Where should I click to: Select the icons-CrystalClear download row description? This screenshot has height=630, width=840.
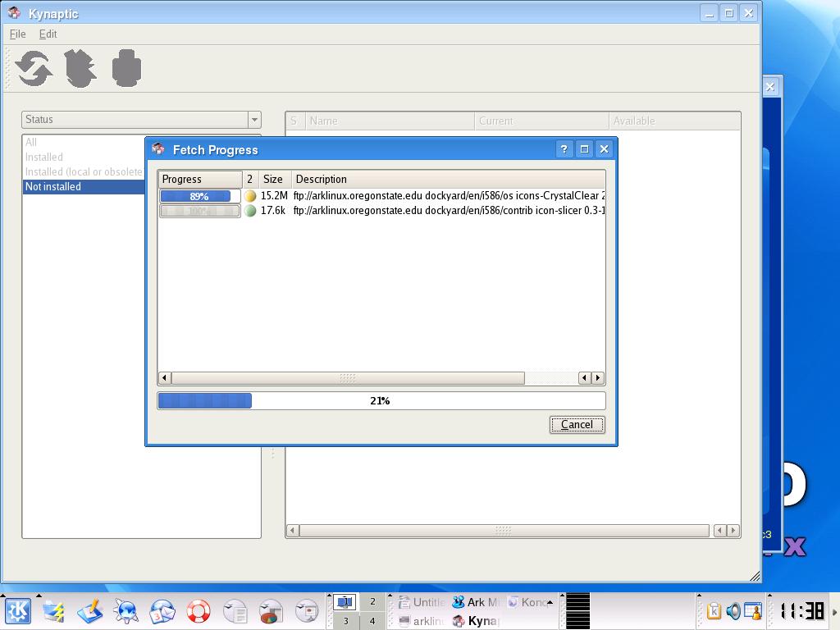coord(449,195)
